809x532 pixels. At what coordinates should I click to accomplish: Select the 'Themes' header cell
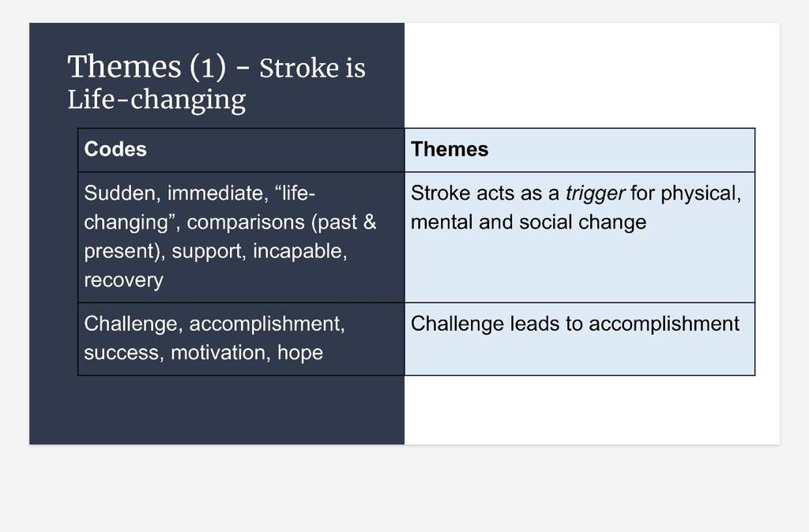579,150
